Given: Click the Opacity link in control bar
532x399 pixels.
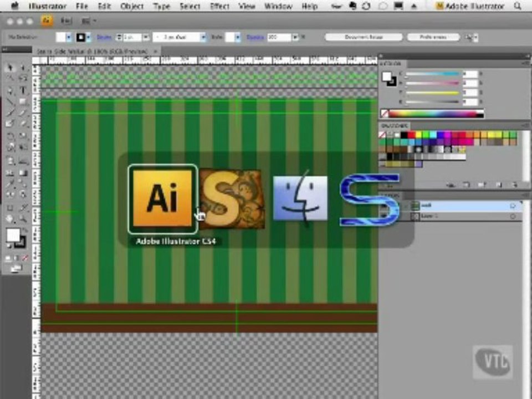Looking at the screenshot, I should (x=255, y=37).
